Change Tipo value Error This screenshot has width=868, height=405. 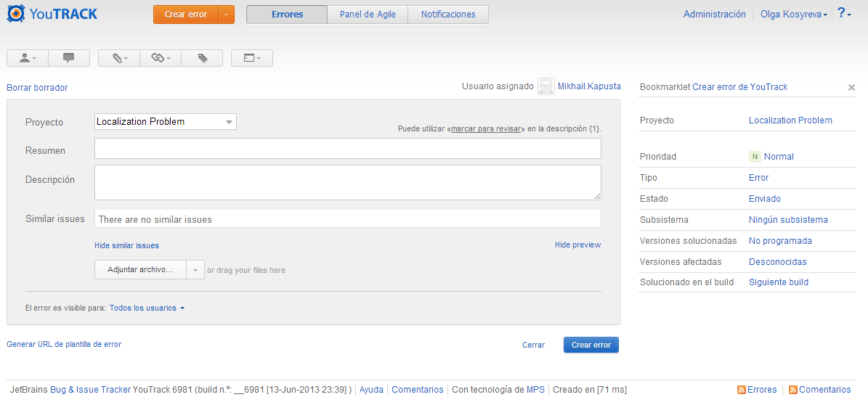tap(758, 178)
